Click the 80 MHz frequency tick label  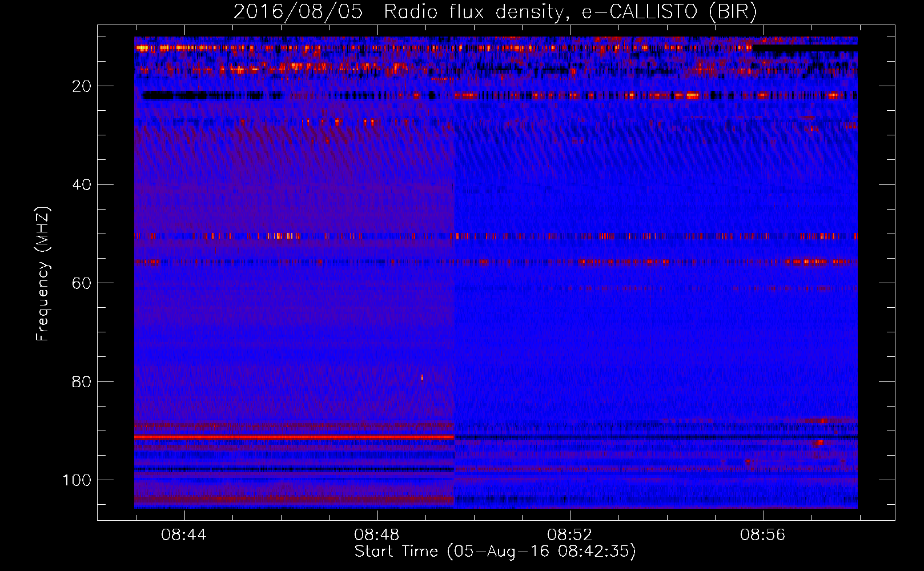coord(82,382)
